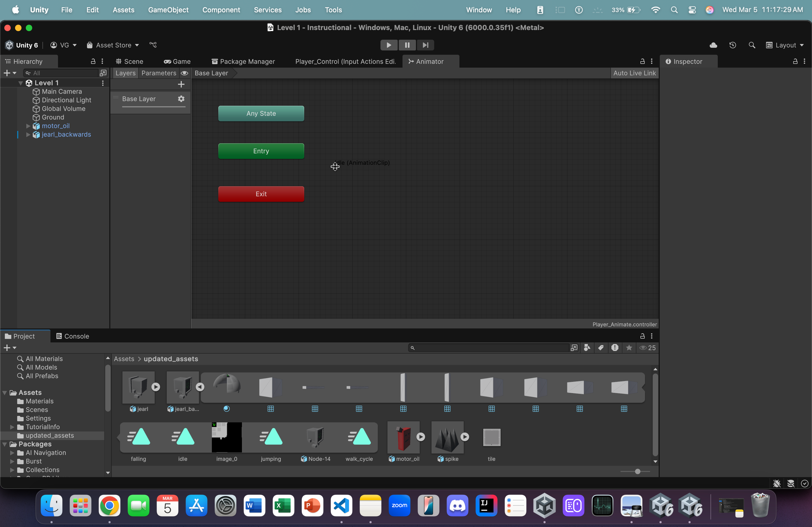Click the Hierarchy search field
This screenshot has height=527, width=812.
coord(61,73)
